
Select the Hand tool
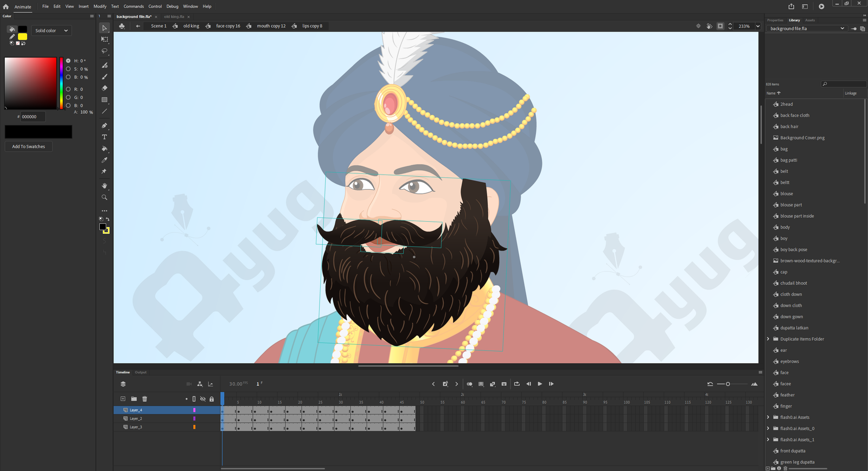click(104, 185)
